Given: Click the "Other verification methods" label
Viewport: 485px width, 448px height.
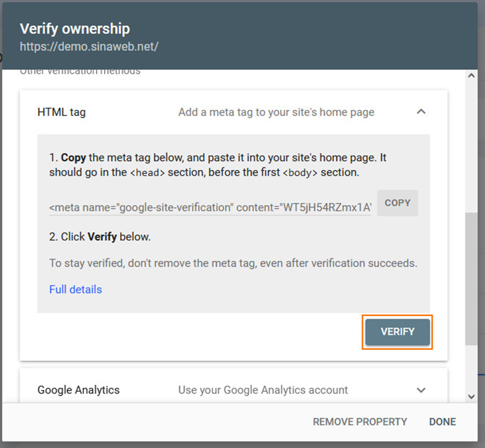Looking at the screenshot, I should click(80, 72).
